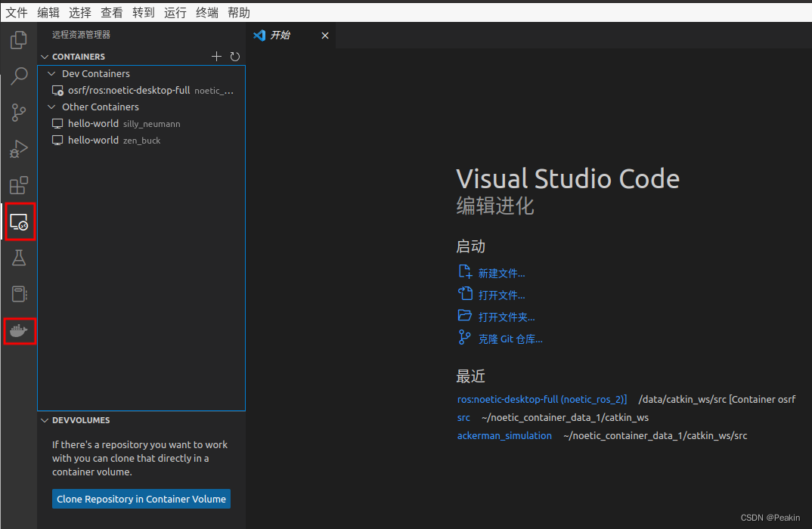Click the add container plus icon
The width and height of the screenshot is (812, 529).
(x=216, y=56)
